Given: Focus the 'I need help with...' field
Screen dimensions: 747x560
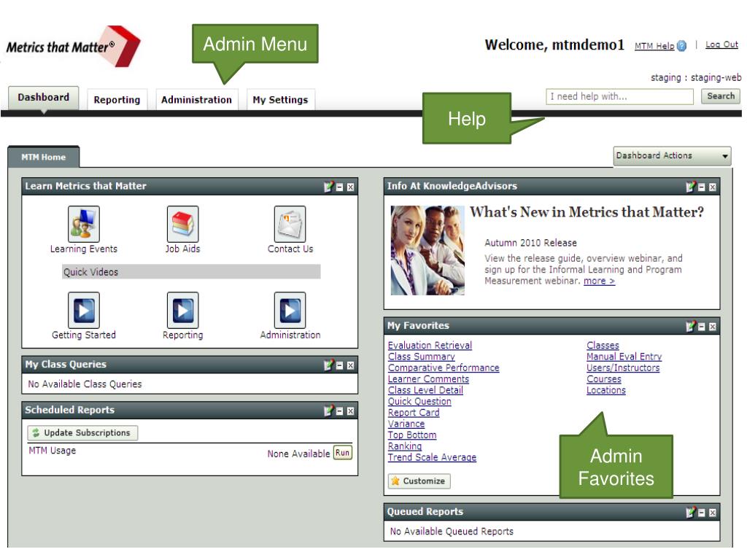Looking at the screenshot, I should point(620,97).
